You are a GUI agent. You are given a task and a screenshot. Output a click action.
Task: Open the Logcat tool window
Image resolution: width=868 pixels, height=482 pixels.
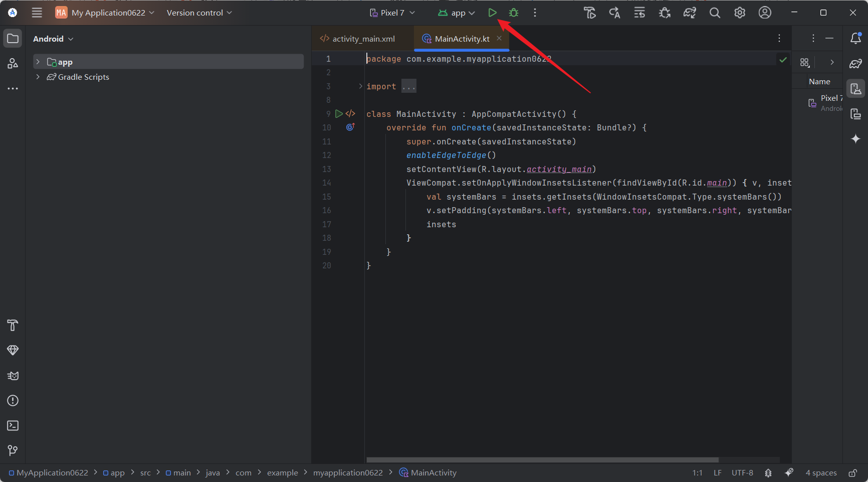tap(13, 375)
